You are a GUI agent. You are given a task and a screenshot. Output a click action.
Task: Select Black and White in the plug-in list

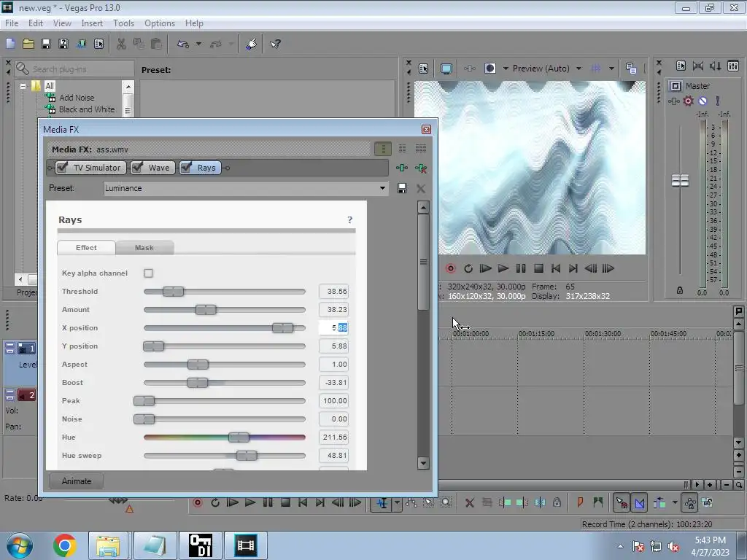87,109
